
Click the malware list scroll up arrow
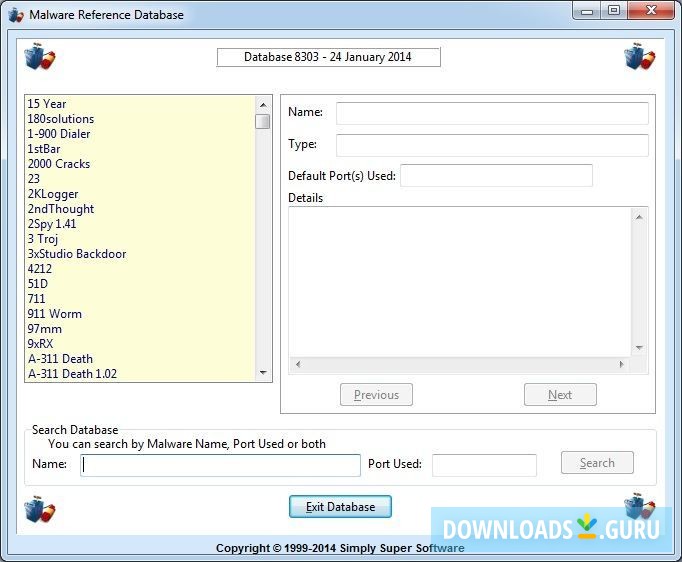[263, 105]
